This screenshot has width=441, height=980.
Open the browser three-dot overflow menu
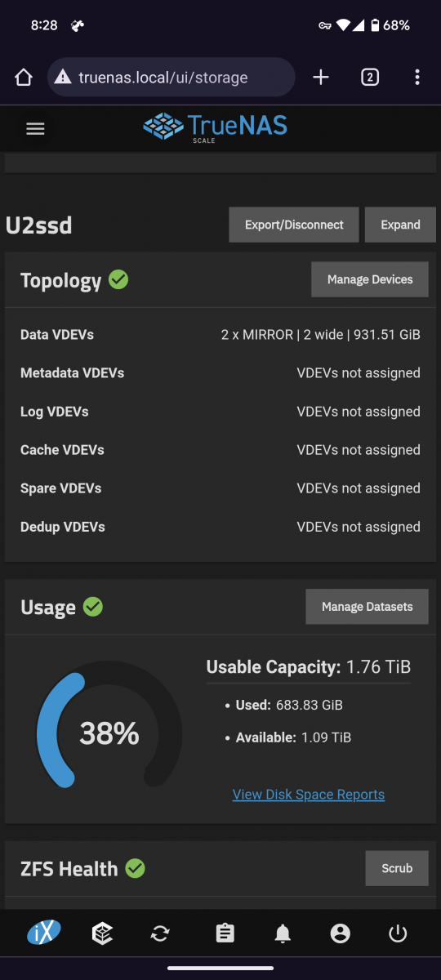click(x=417, y=78)
